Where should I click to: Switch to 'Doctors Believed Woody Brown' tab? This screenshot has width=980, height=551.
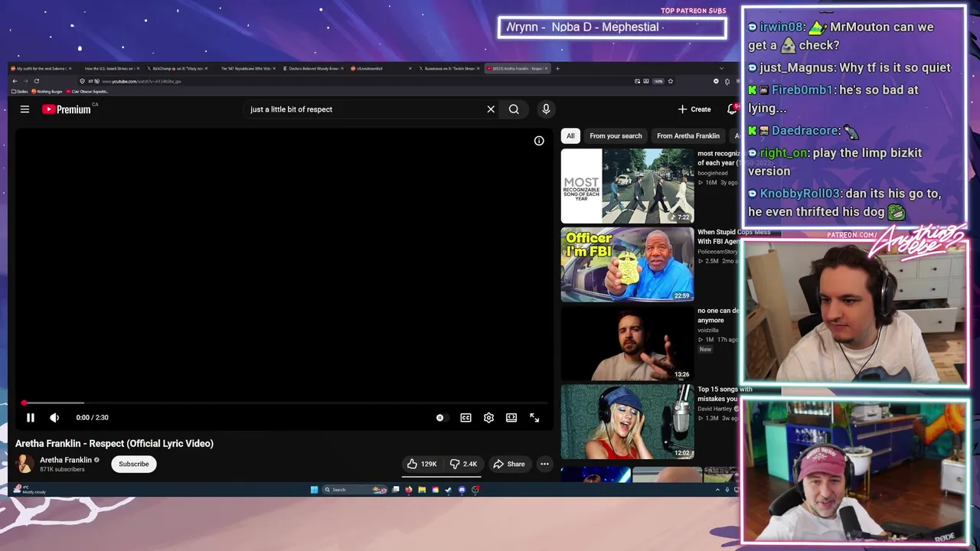tap(312, 68)
